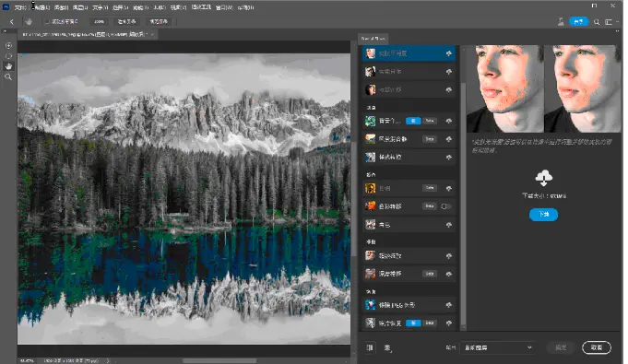Select the add-to-selection brush tool in left toolbar
Viewport: 628px width, 364px height.
(x=8, y=46)
